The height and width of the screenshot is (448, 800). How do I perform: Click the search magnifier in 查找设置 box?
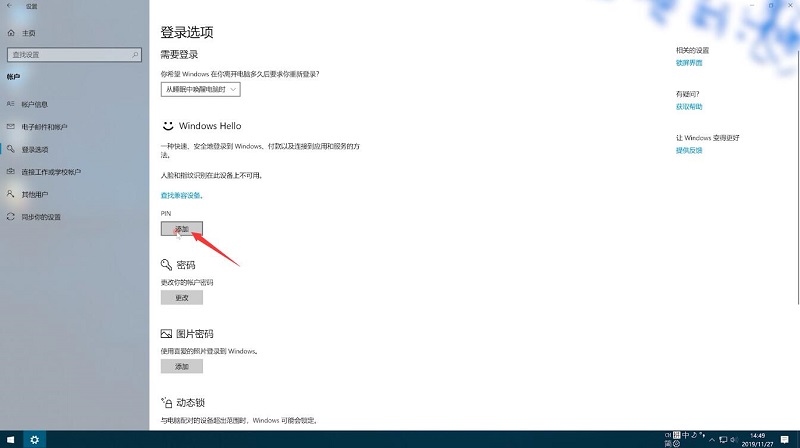135,55
